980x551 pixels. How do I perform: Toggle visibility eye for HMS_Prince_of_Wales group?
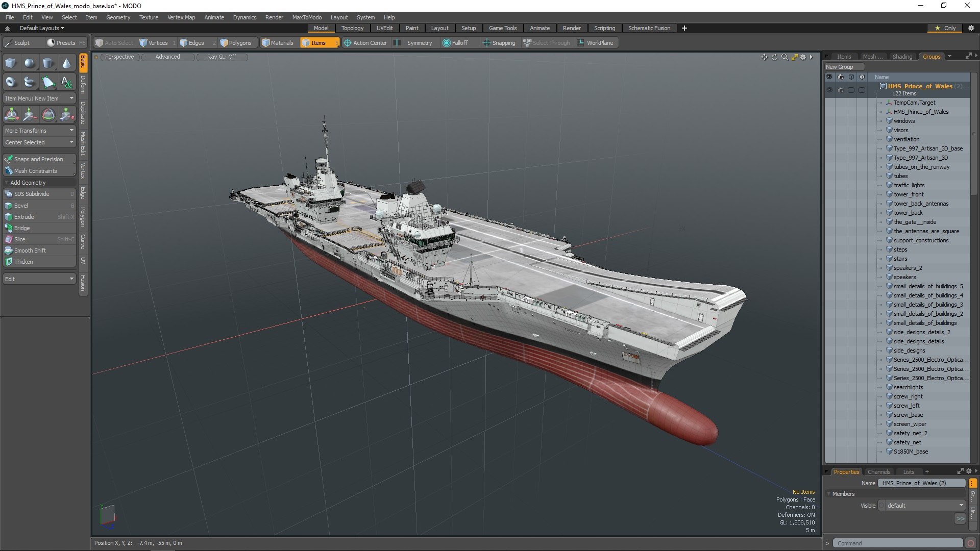point(829,90)
